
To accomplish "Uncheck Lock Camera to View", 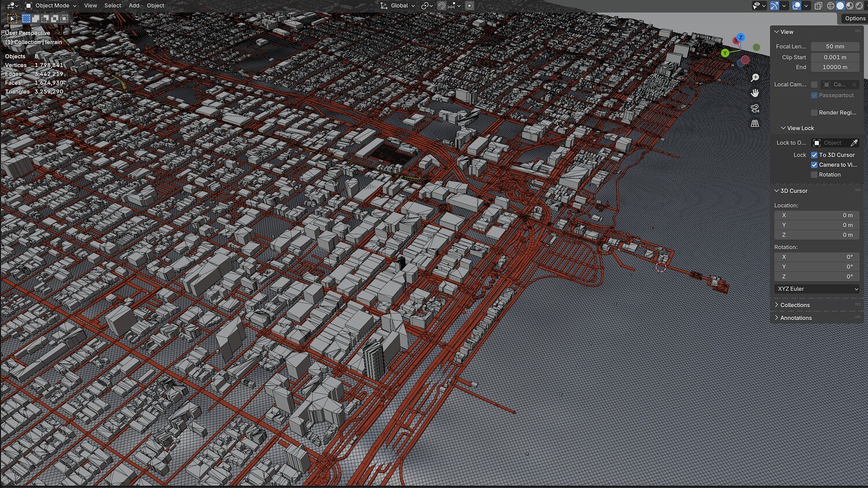I will (814, 165).
